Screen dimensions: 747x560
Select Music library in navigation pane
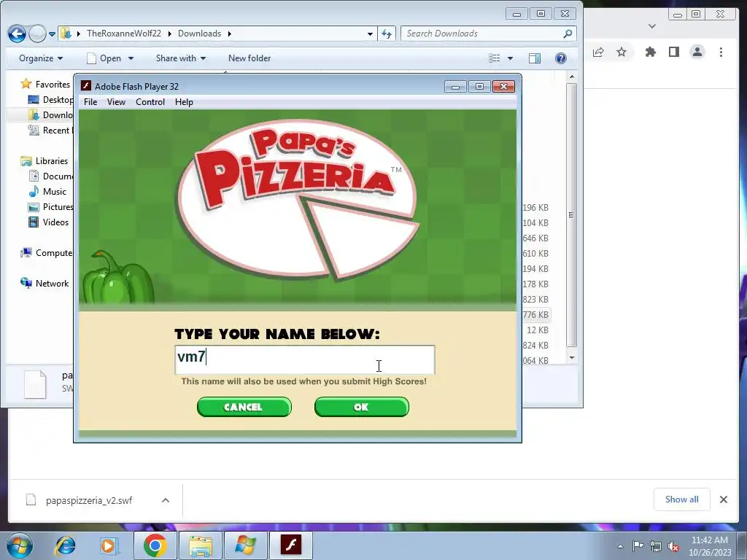[49, 192]
